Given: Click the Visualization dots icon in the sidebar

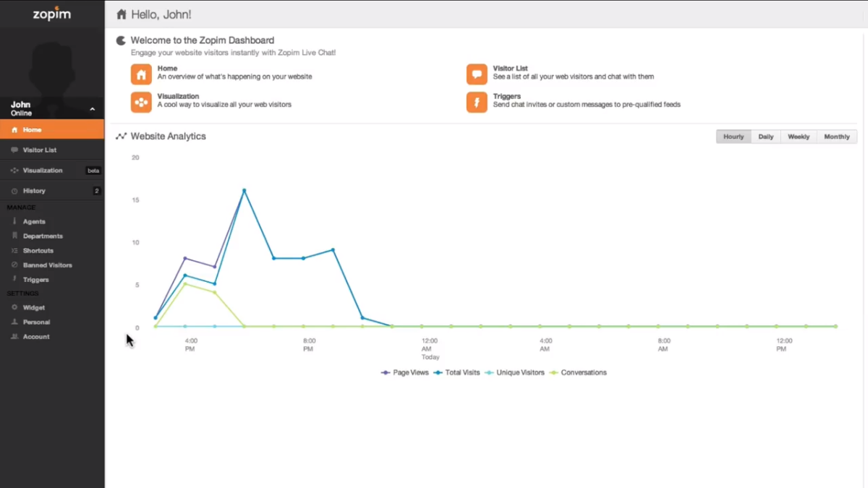Looking at the screenshot, I should click(x=14, y=171).
